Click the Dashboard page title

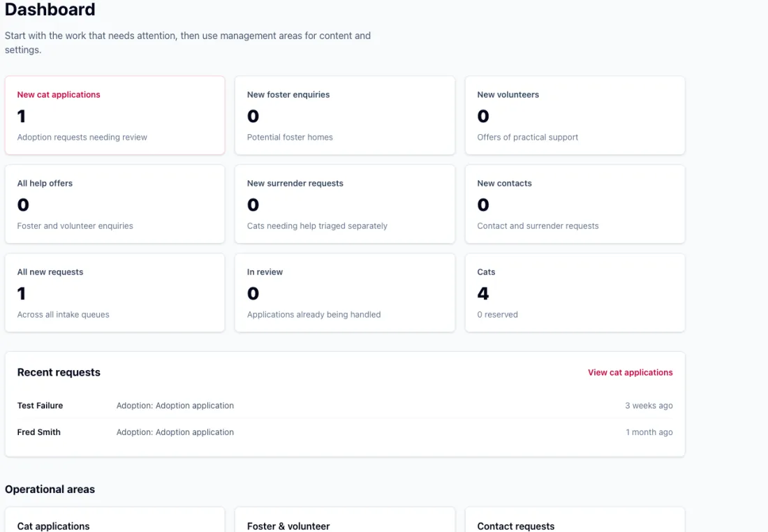coord(50,9)
